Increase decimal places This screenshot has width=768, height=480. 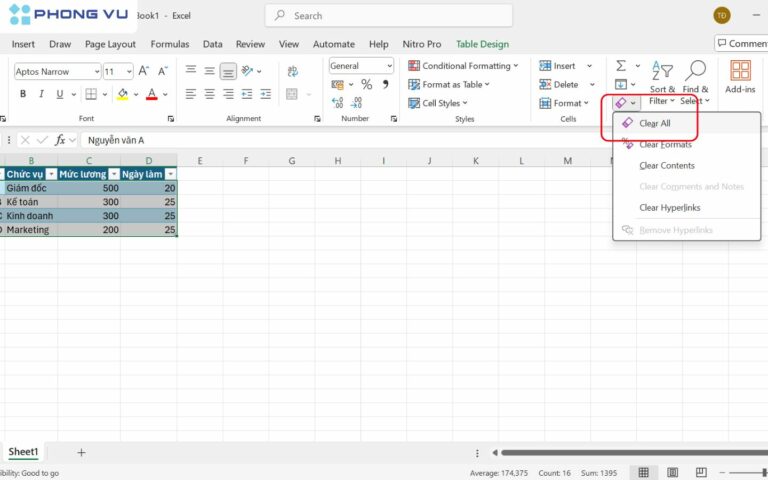(x=337, y=103)
